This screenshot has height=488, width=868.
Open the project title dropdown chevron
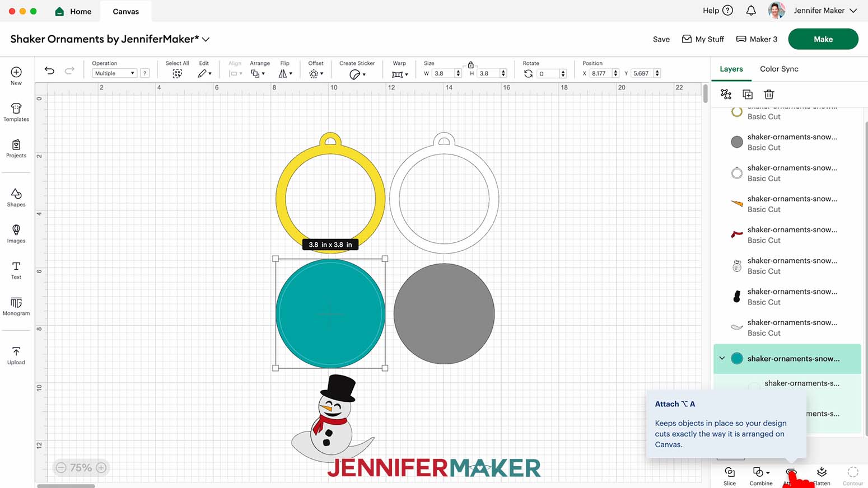(206, 39)
